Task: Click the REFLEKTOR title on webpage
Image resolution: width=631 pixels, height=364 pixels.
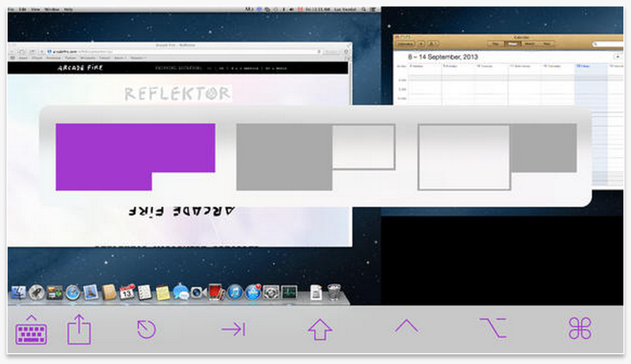Action: 177,94
